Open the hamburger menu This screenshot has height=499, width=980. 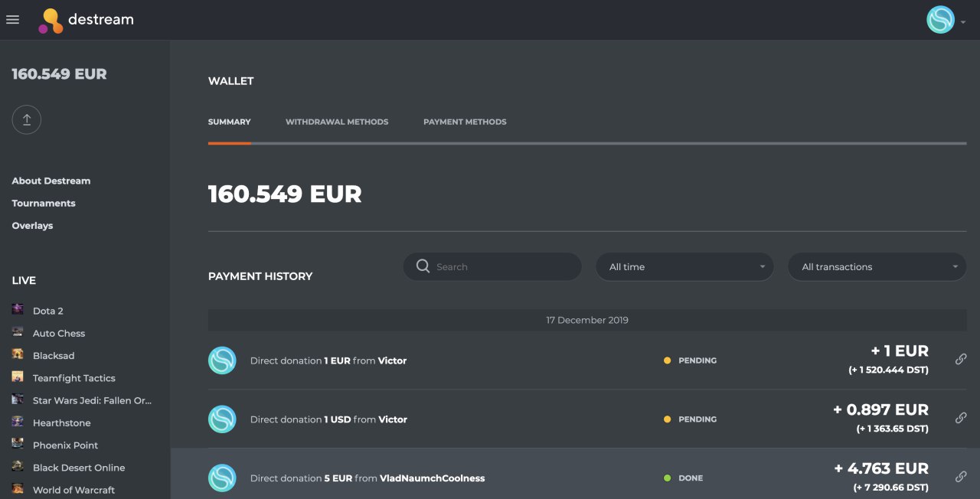(x=12, y=20)
